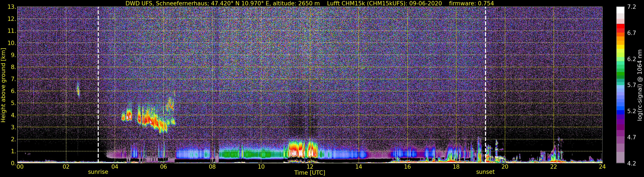644x177 pixels.
Task: Click the 'Height above ground [km]' axis label
Action: [3, 85]
